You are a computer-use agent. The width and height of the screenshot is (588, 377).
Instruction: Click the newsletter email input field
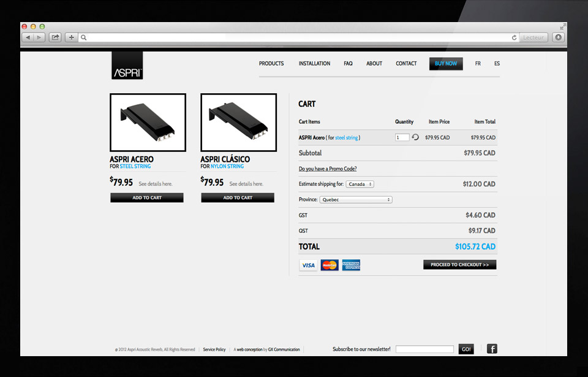(x=424, y=349)
